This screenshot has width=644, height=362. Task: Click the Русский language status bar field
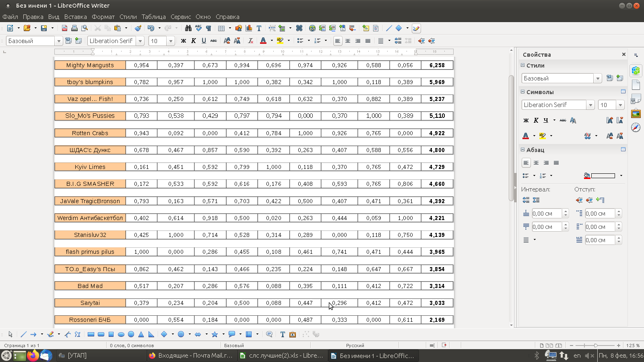355,345
